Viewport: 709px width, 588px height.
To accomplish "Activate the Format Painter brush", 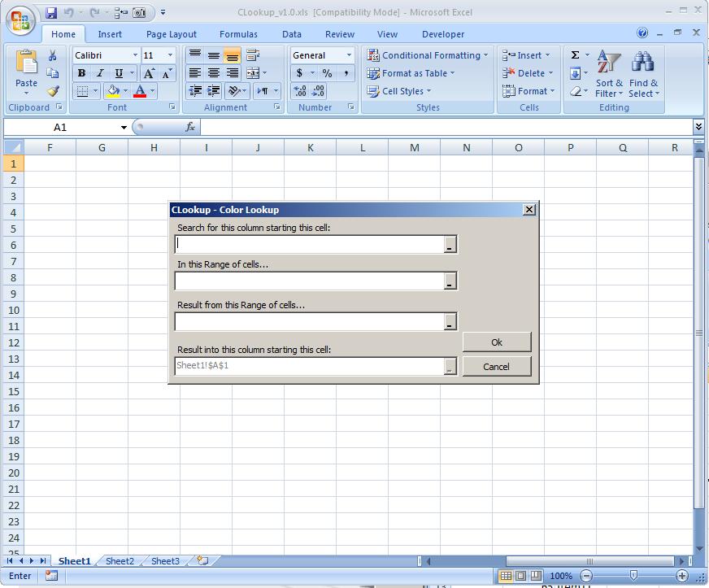I will [53, 91].
